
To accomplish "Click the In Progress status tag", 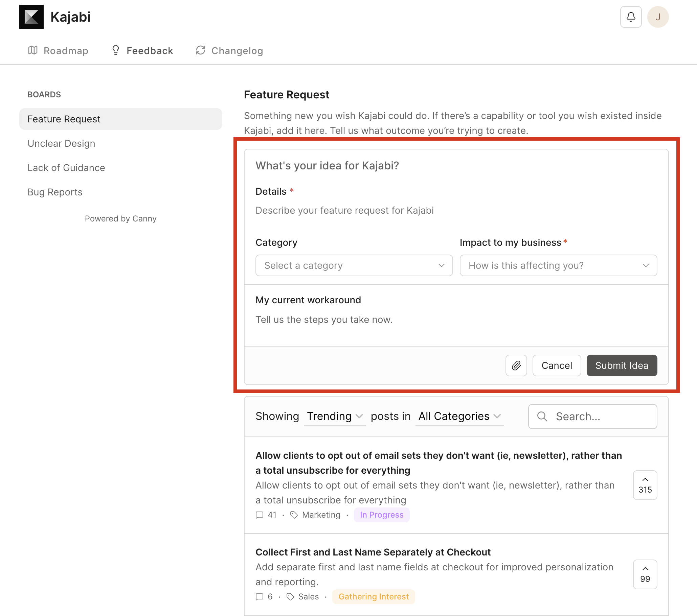I will [x=382, y=515].
